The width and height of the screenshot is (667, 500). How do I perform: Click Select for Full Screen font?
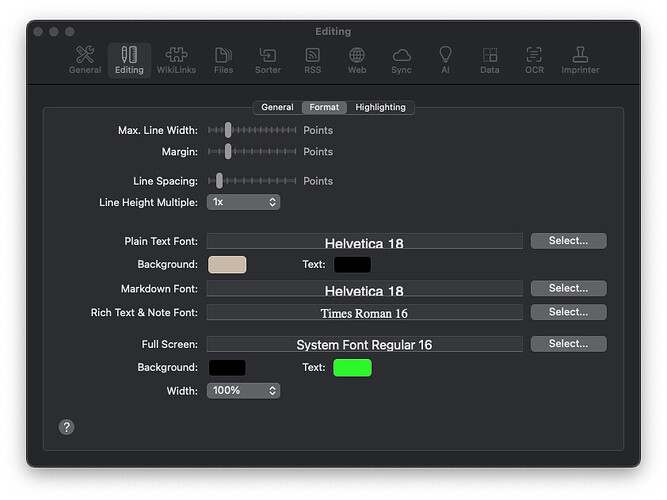[x=569, y=344]
